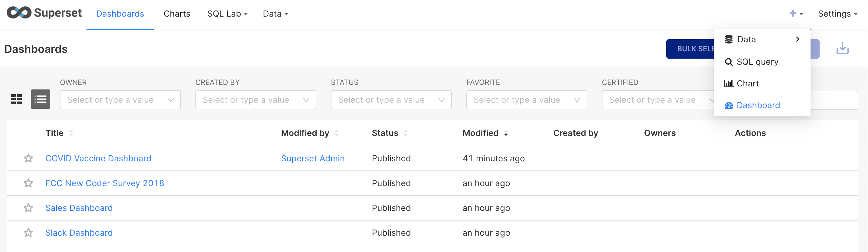Sort by Modified column arrow

(506, 133)
